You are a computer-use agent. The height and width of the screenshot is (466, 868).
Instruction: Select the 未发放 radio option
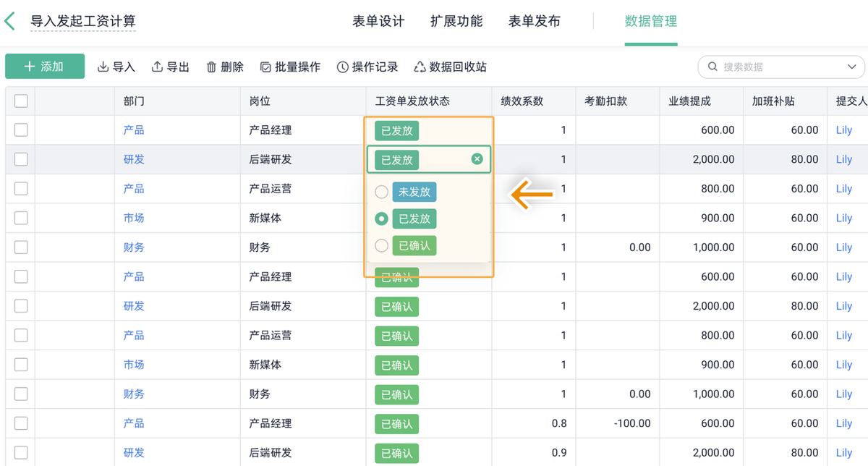point(382,192)
